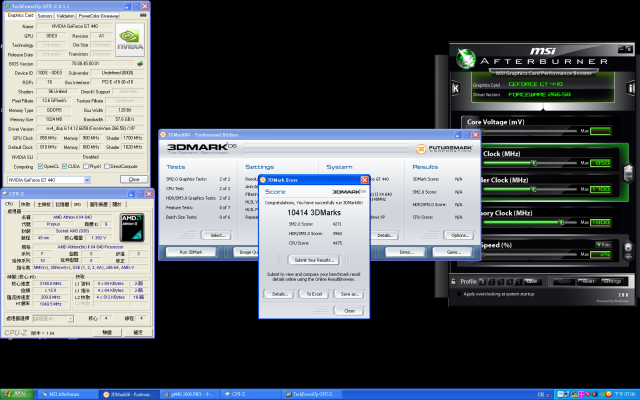Click the 3DMark Score dialog title icon
640x400 pixels.
pos(263,180)
